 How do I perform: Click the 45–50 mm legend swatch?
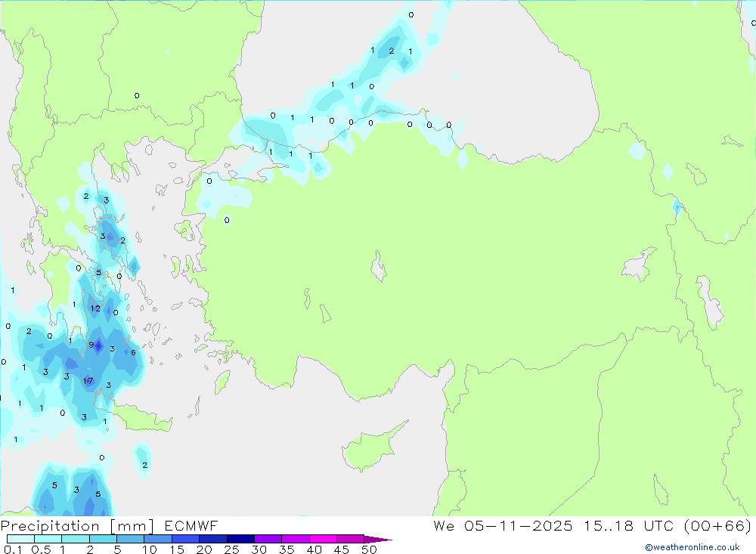click(x=351, y=539)
